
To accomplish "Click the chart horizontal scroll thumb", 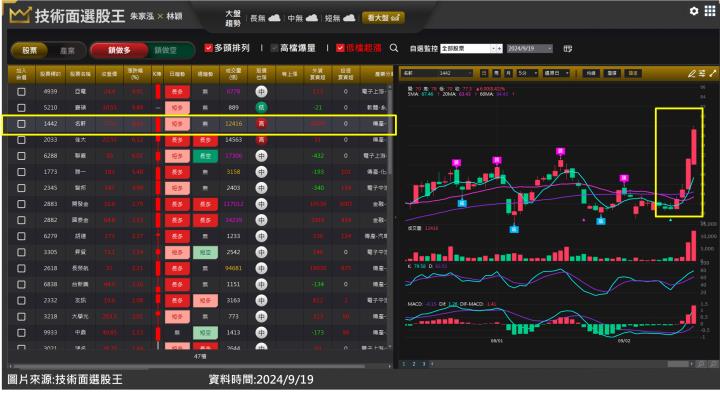I will (x=678, y=364).
